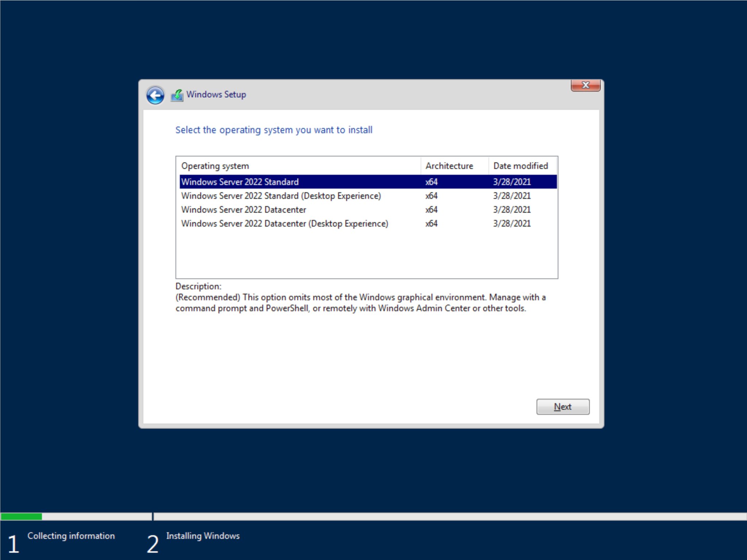Screen dimensions: 747x560
Task: Select Windows Server 2022 Standard (Desktop Experience)
Action: point(281,196)
